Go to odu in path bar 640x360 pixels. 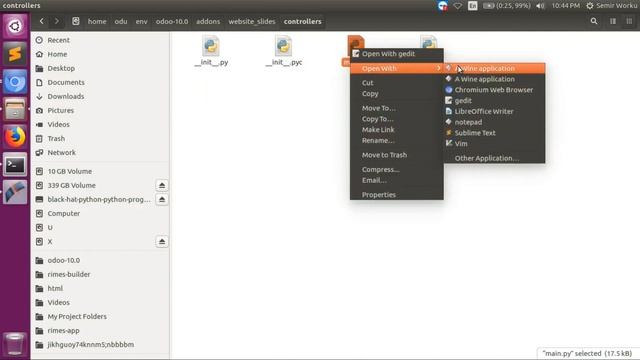[x=121, y=21]
